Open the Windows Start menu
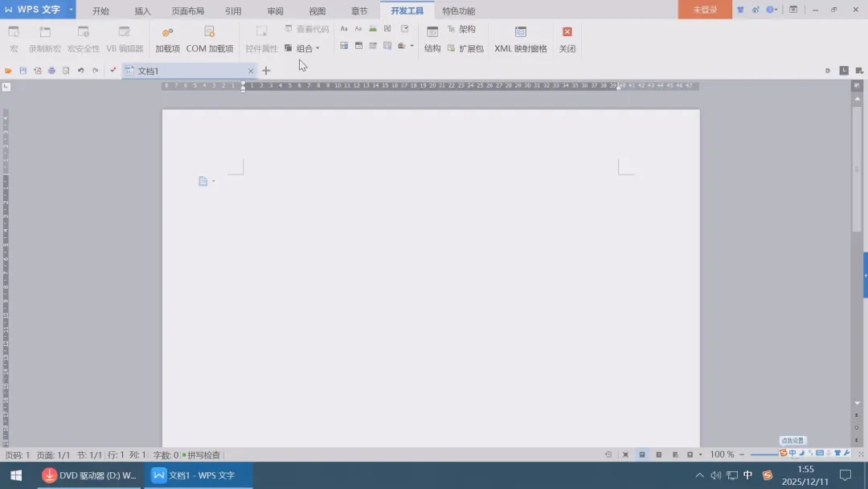 (x=16, y=475)
